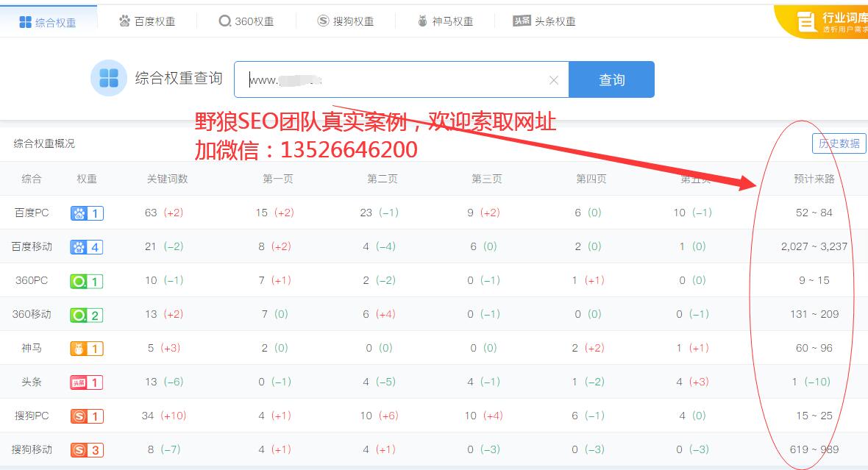Select the 搜狗权重 tab
868x470 pixels.
tap(346, 21)
